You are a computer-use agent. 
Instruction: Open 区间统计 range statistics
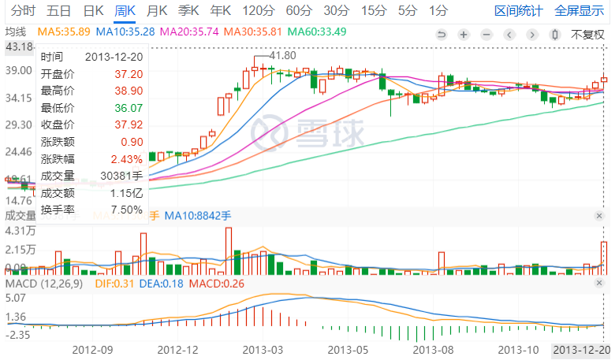click(518, 11)
